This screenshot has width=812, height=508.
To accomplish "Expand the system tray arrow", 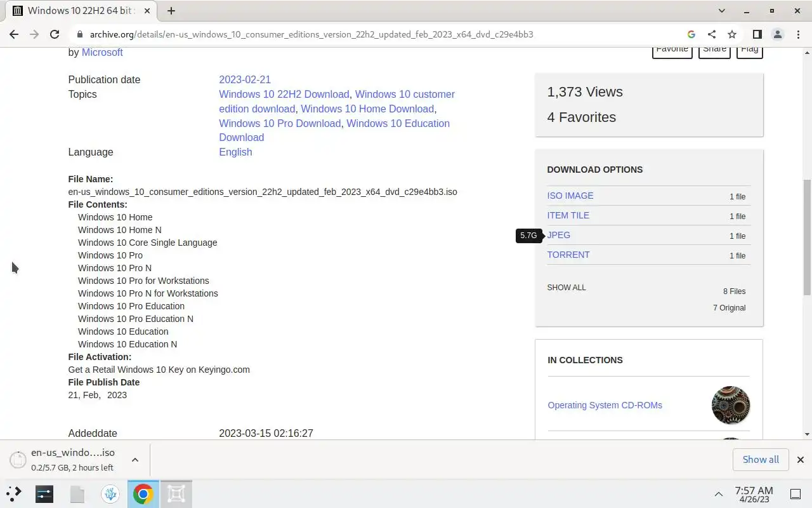I will pos(719,494).
